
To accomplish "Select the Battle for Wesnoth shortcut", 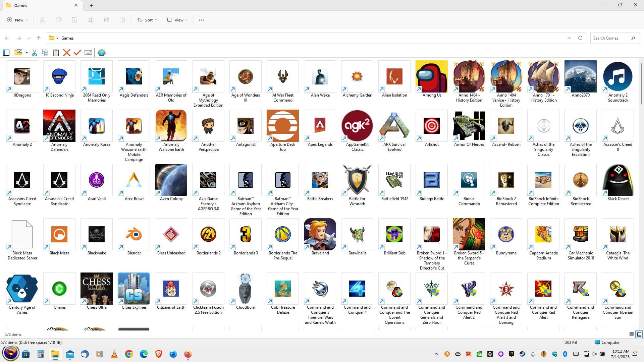I will 357,185.
